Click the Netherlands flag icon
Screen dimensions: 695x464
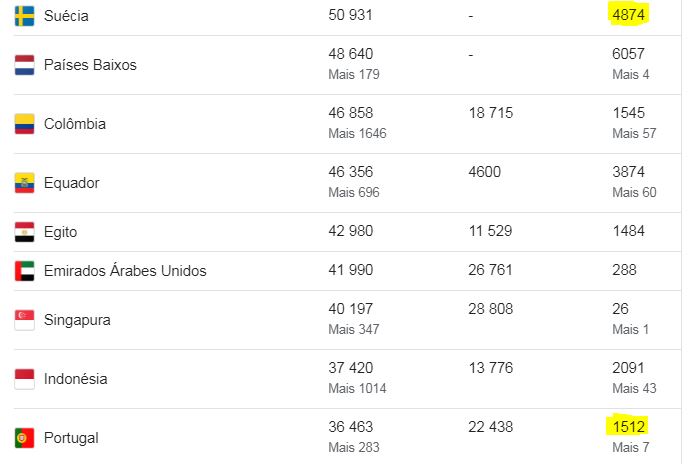(24, 65)
